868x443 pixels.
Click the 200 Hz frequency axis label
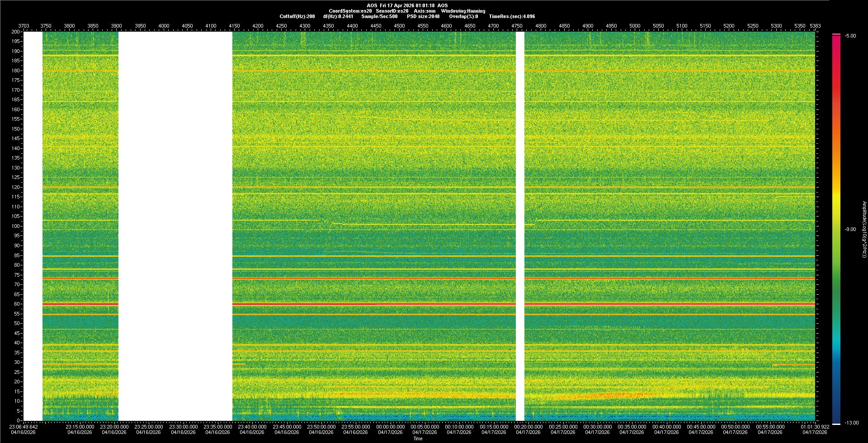click(16, 32)
